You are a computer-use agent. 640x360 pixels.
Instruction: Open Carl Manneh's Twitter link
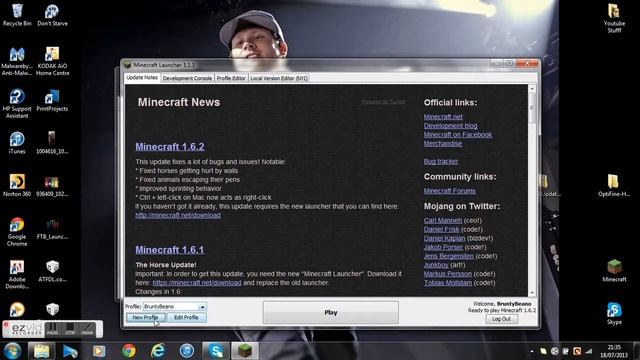[x=442, y=220]
